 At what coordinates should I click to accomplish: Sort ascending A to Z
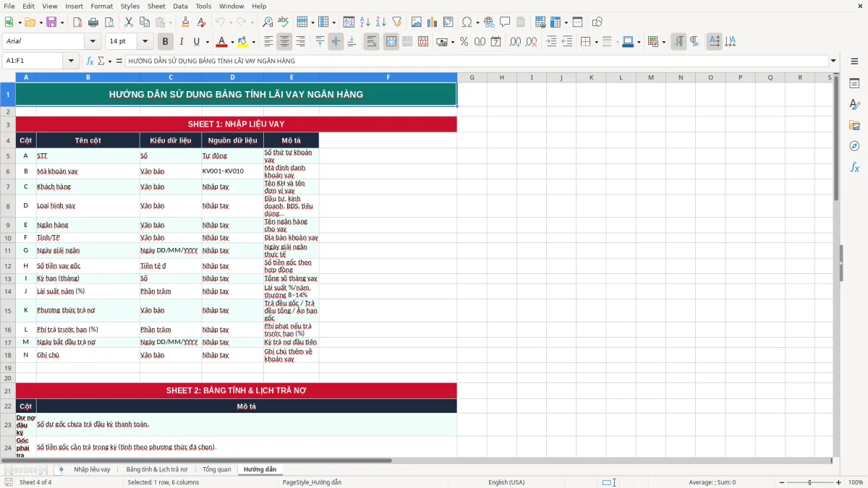point(365,22)
